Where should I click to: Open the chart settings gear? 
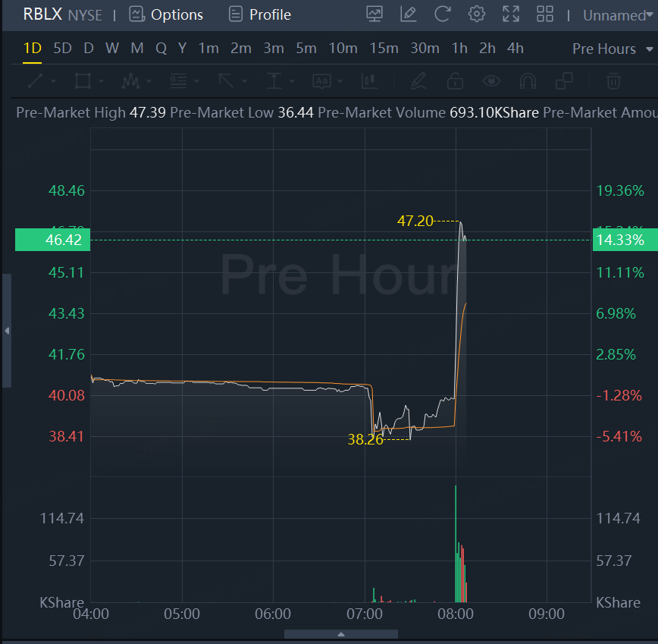[x=477, y=14]
